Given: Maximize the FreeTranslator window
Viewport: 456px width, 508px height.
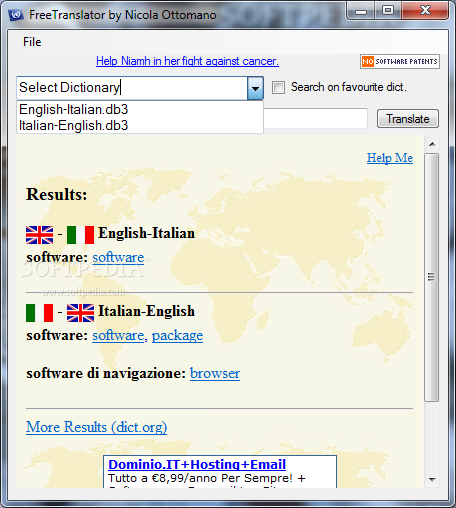Looking at the screenshot, I should 388,11.
